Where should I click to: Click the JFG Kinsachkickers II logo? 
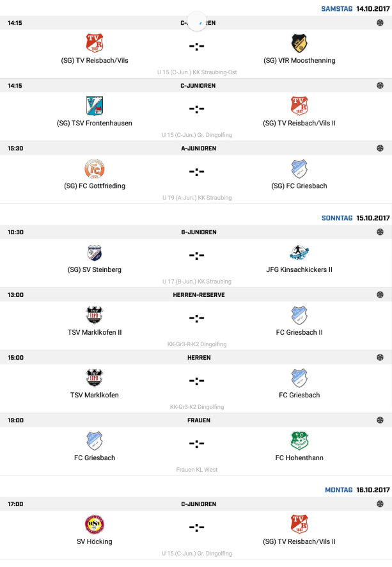[299, 253]
